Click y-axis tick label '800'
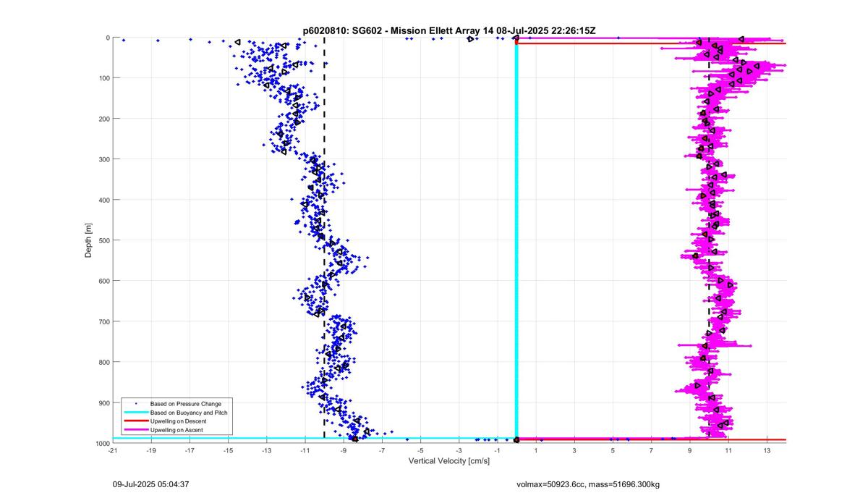Viewport: 868px width, 498px height. (103, 362)
